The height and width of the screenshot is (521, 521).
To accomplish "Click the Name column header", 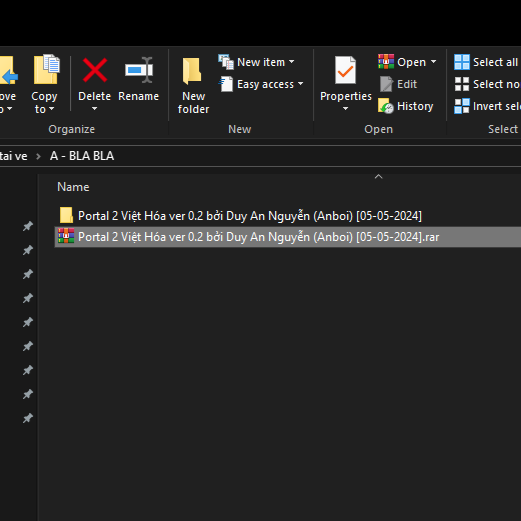I will (73, 187).
